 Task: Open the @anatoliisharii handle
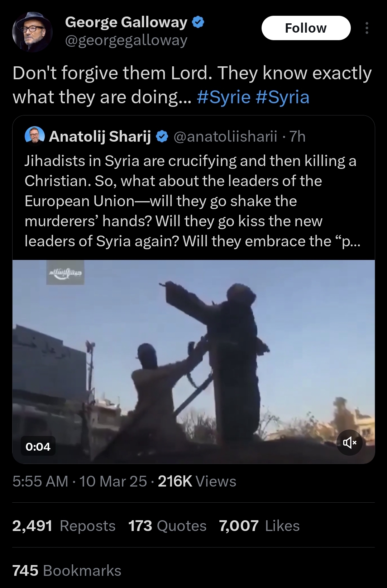pyautogui.click(x=225, y=137)
